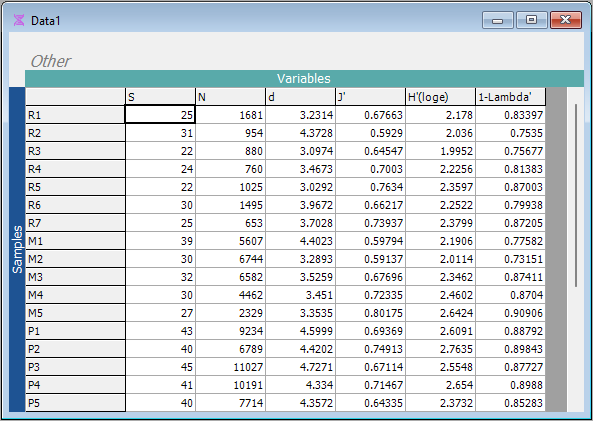Image resolution: width=593 pixels, height=421 pixels.
Task: Select row header R7
Action: point(75,223)
